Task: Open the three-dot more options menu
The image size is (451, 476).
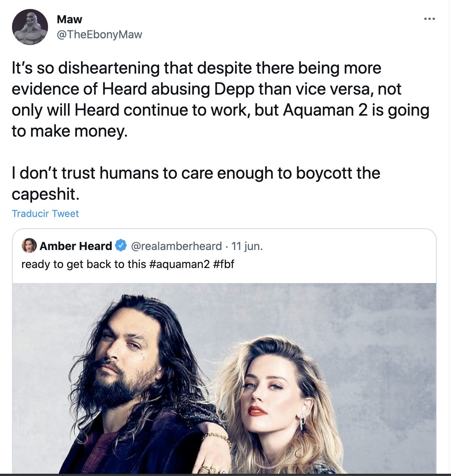Action: point(429,19)
